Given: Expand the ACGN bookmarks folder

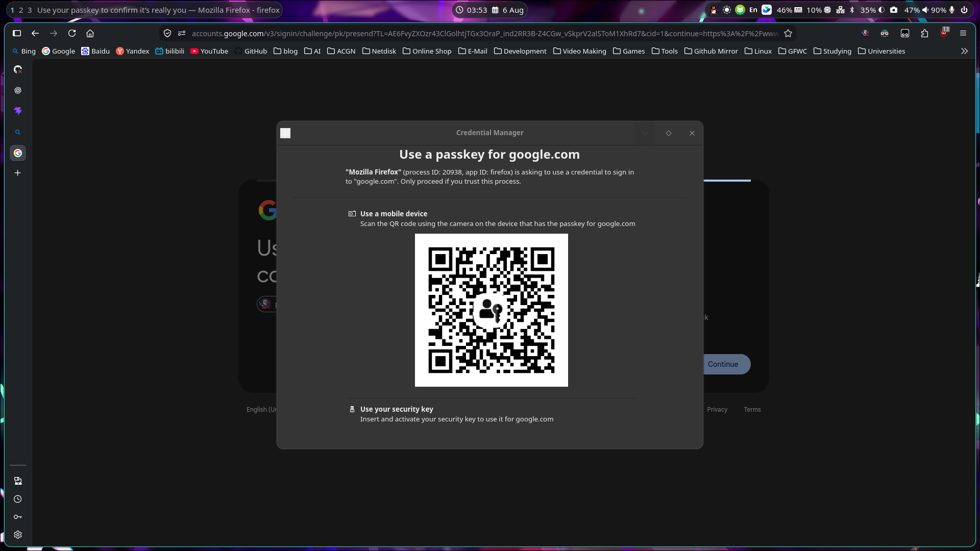Looking at the screenshot, I should (341, 51).
